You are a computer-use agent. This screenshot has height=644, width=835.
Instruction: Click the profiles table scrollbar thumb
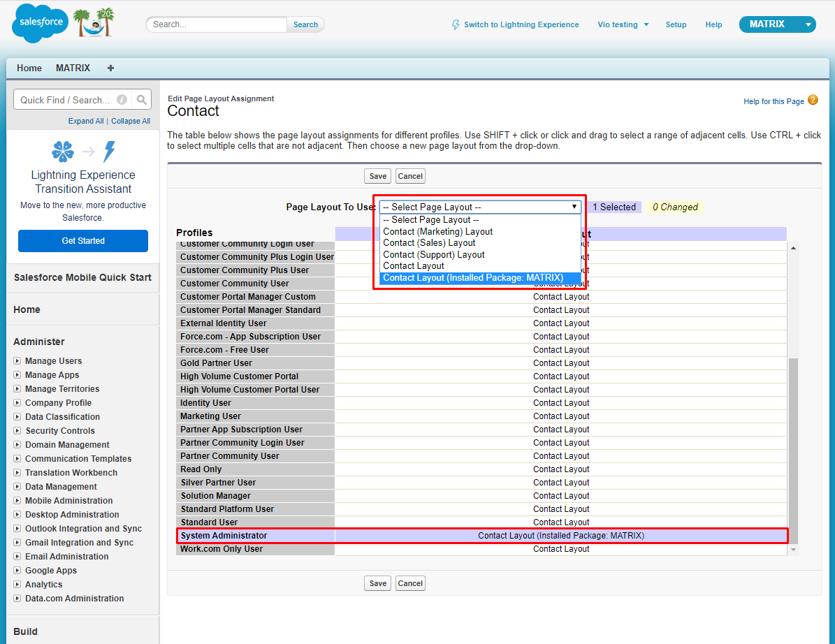pyautogui.click(x=794, y=450)
